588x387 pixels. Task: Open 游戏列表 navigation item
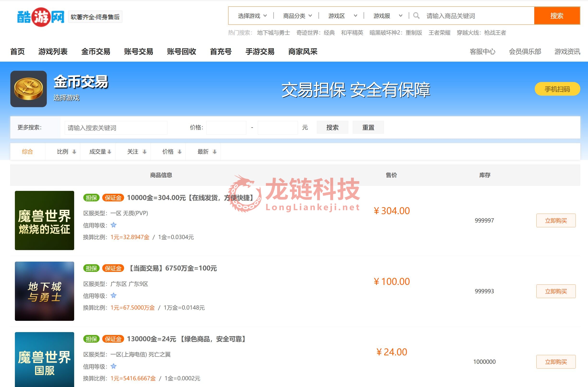tap(53, 52)
